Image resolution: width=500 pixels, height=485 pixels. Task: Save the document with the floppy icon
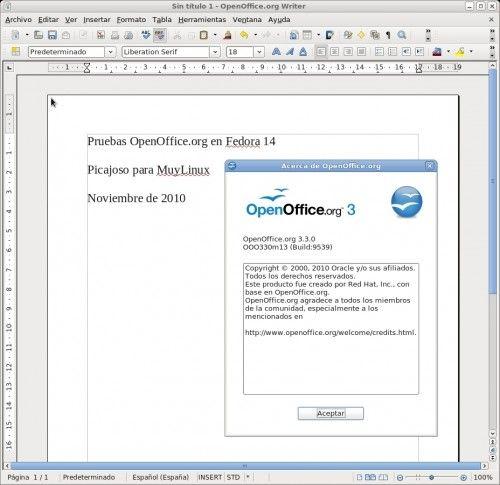(52, 35)
